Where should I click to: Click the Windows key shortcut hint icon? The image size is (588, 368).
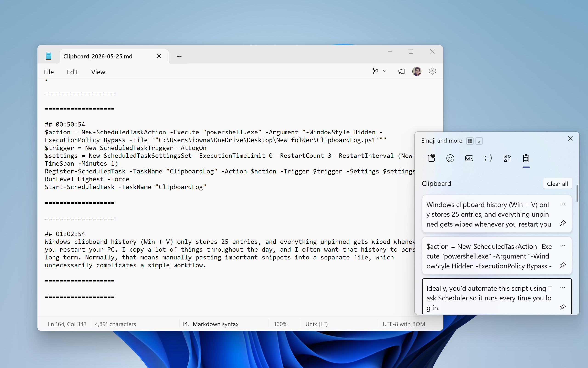click(470, 141)
